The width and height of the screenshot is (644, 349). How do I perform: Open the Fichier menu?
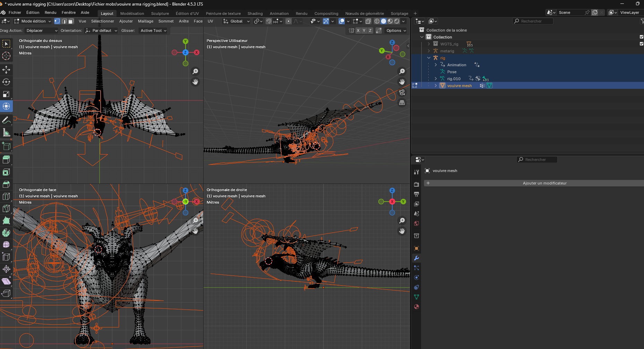tap(15, 12)
